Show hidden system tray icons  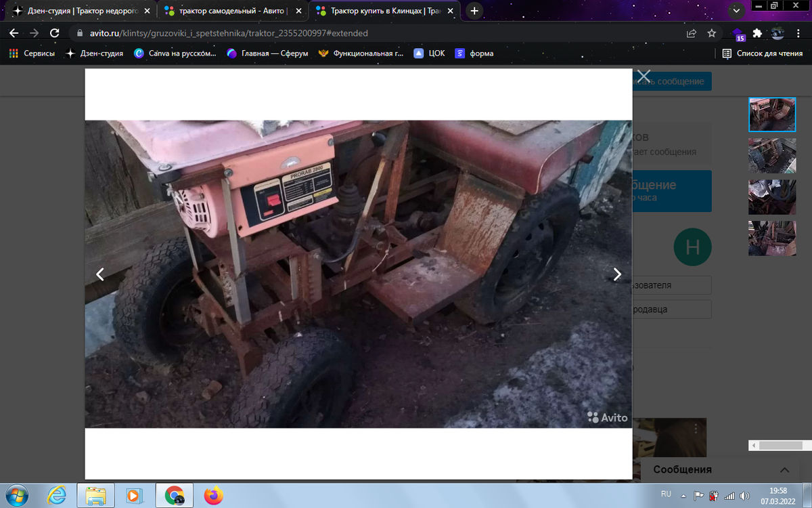(x=683, y=496)
